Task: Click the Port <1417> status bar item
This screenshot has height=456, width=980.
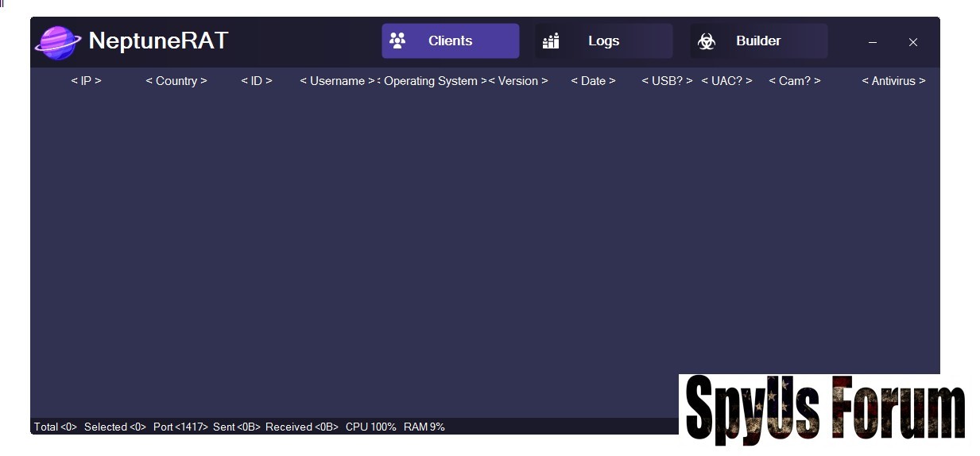Action: coord(180,427)
